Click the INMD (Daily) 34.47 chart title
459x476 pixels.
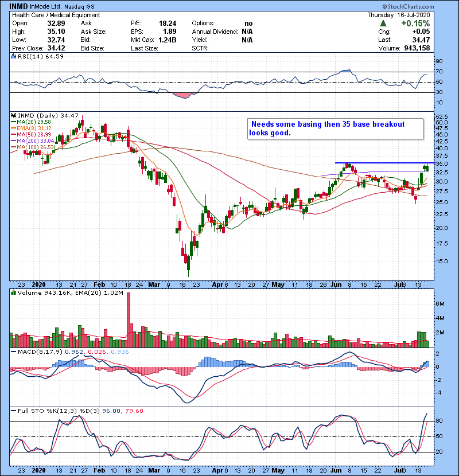tap(48, 116)
